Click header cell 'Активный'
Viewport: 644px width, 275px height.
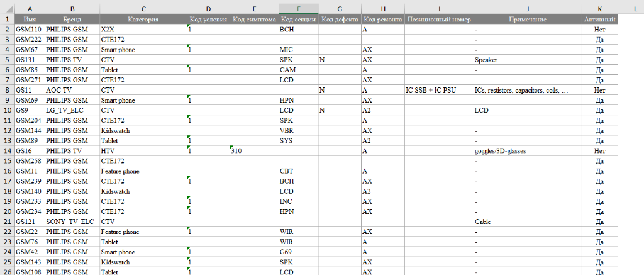(x=599, y=20)
